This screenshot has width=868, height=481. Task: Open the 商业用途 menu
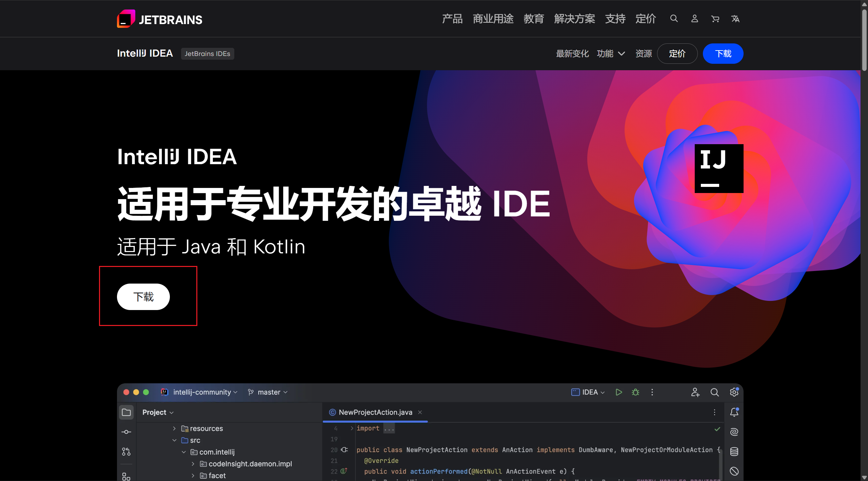(493, 19)
